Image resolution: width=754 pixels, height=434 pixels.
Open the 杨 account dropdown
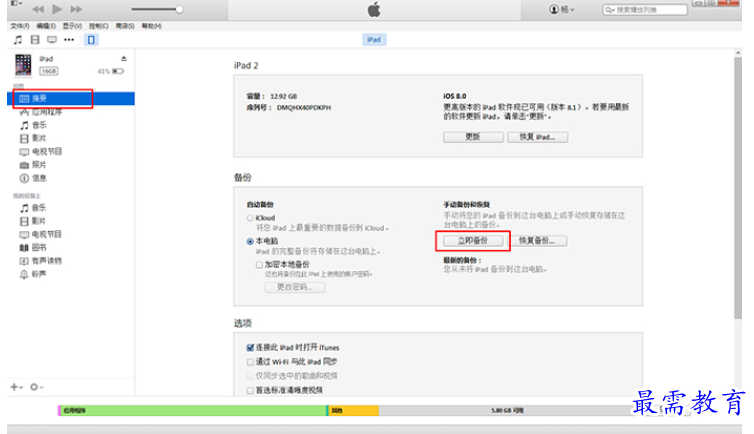562,9
